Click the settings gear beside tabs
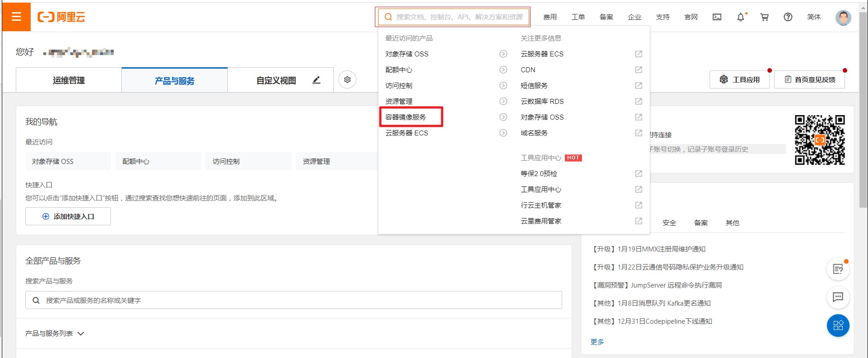The height and width of the screenshot is (358, 868). (347, 80)
